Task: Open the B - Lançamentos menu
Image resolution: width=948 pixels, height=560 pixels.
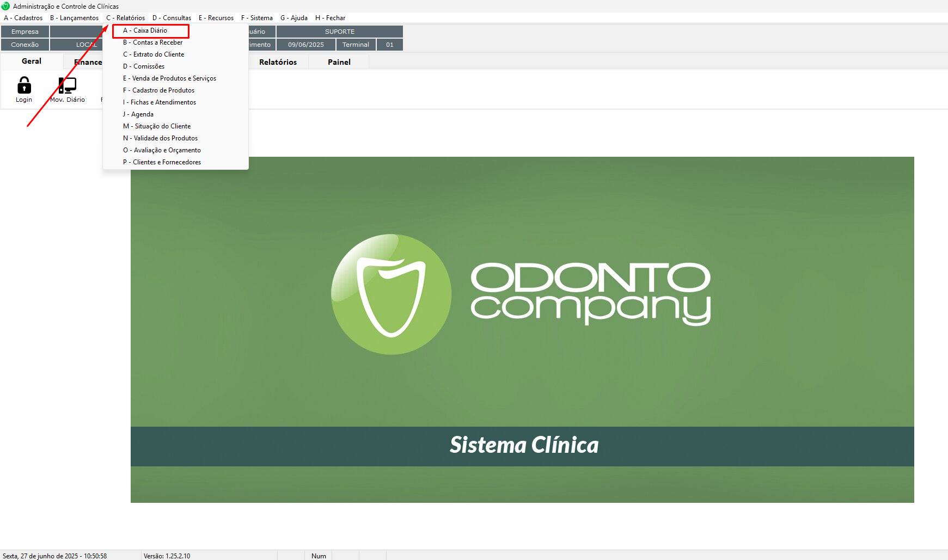Action: point(74,18)
